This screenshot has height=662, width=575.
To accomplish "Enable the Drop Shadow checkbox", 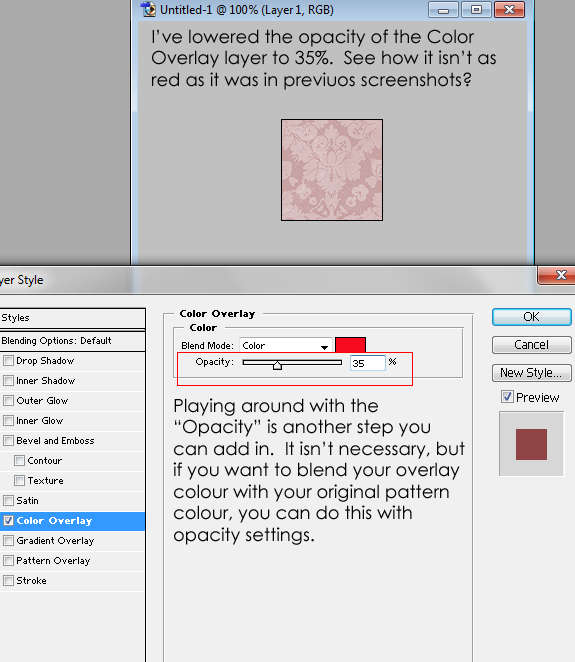I will pyautogui.click(x=8, y=361).
